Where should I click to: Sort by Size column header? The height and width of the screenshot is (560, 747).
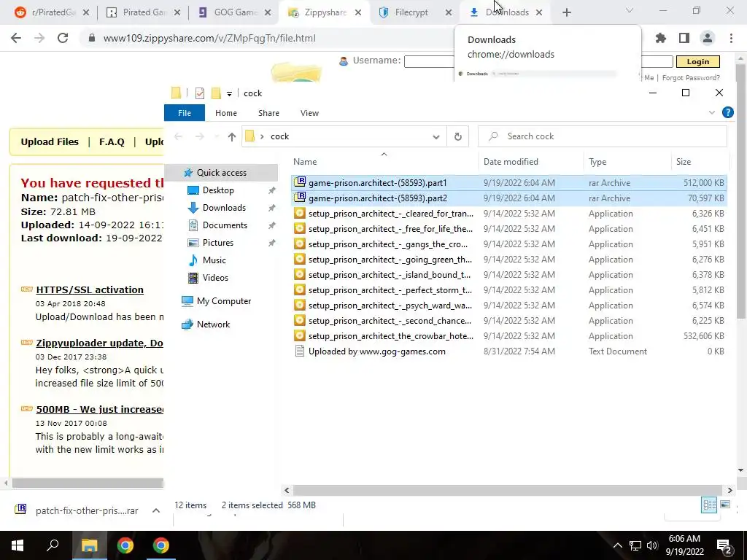[700, 161]
